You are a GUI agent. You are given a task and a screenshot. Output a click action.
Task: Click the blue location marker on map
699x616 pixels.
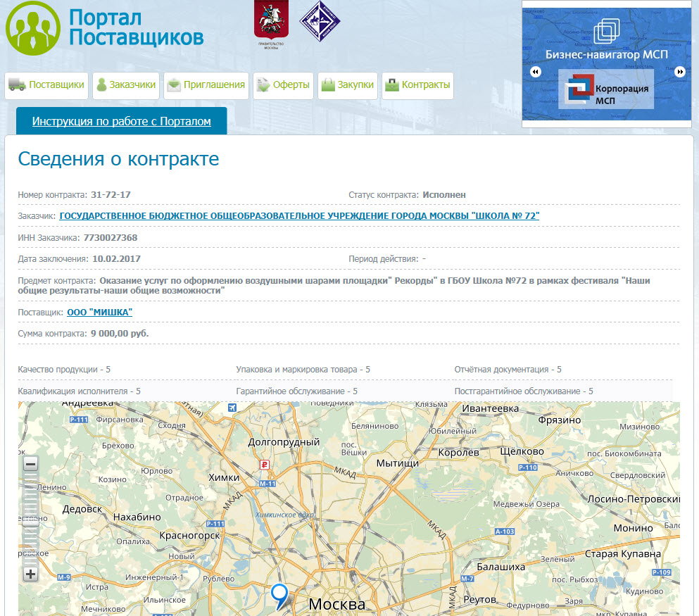(x=280, y=596)
